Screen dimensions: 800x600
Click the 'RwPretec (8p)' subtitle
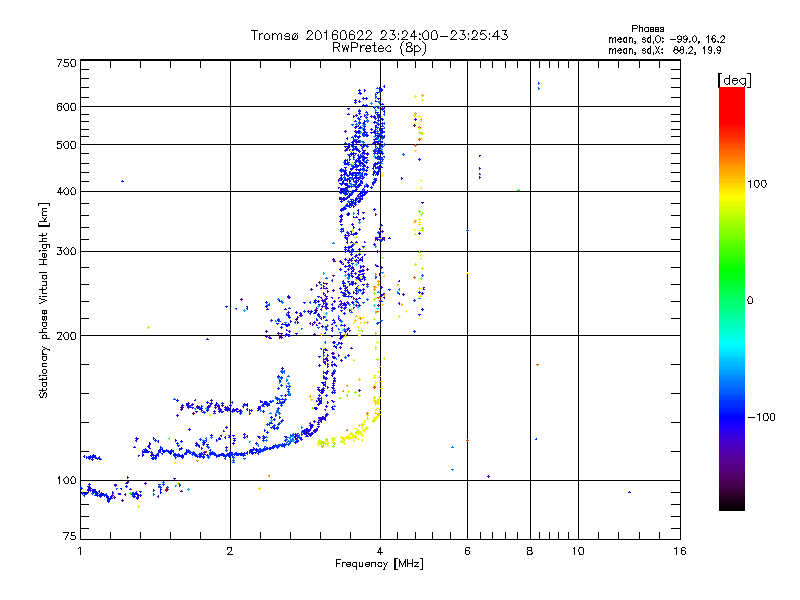[379, 48]
